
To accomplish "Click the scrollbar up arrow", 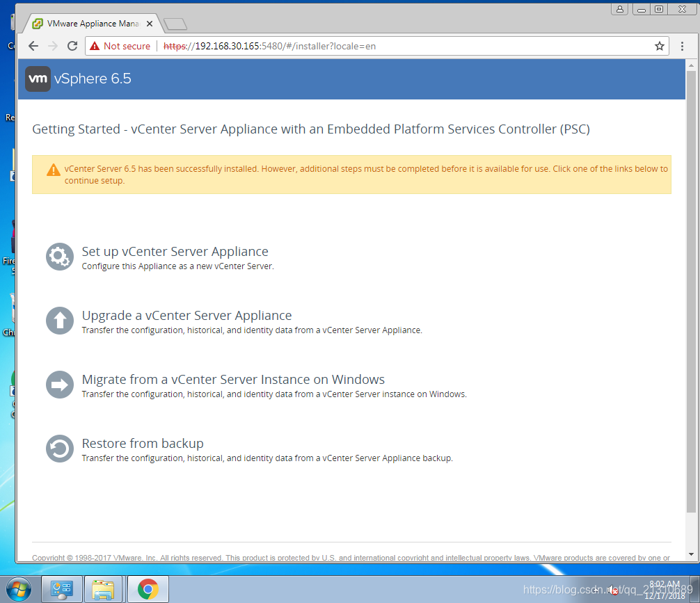I will [691, 65].
